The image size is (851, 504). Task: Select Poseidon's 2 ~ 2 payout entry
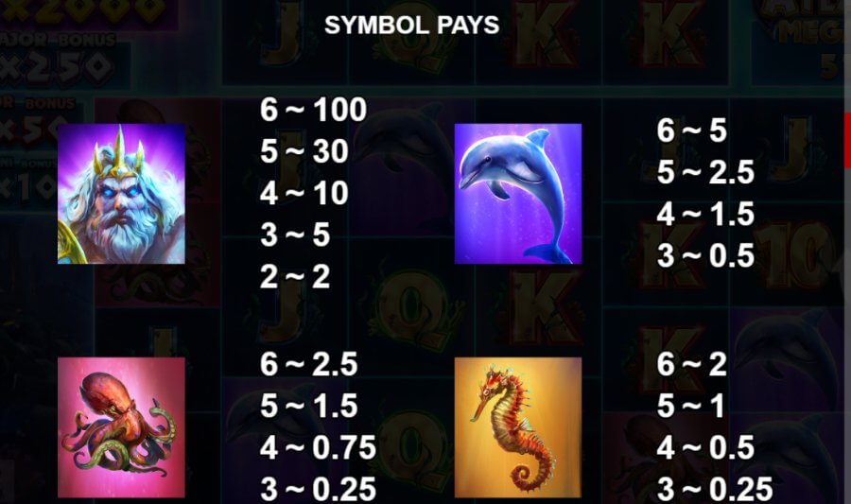295,277
